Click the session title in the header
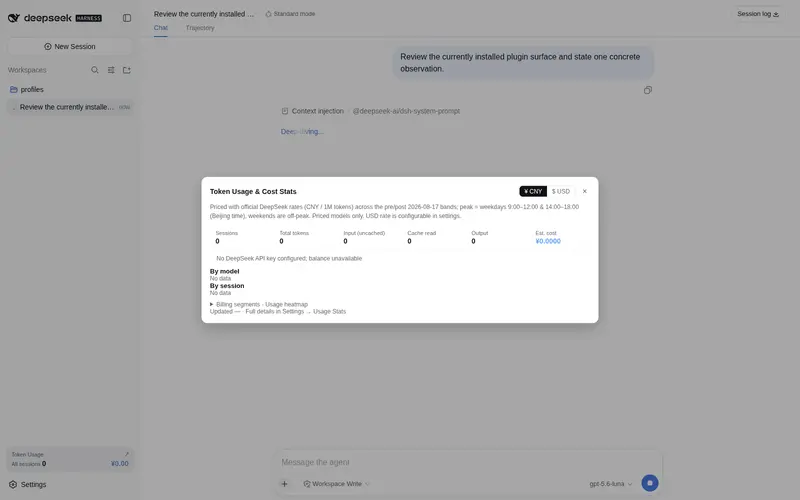The width and height of the screenshot is (800, 500). pyautogui.click(x=204, y=14)
